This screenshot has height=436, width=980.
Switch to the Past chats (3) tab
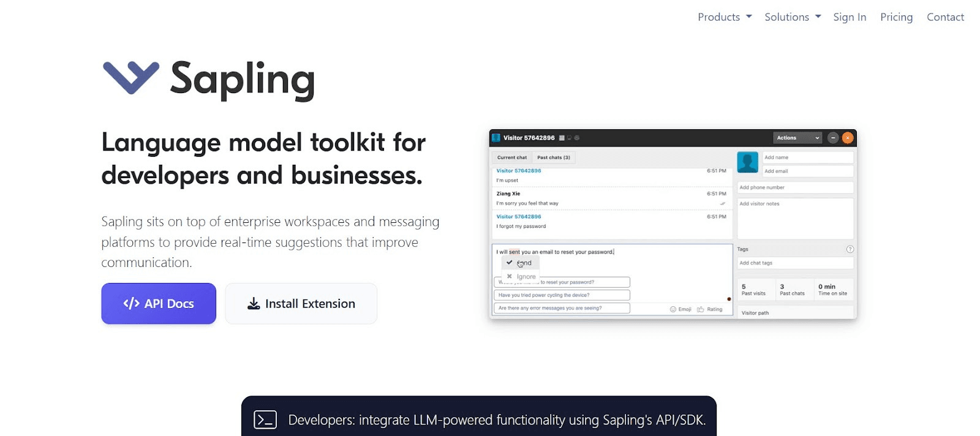pos(553,157)
